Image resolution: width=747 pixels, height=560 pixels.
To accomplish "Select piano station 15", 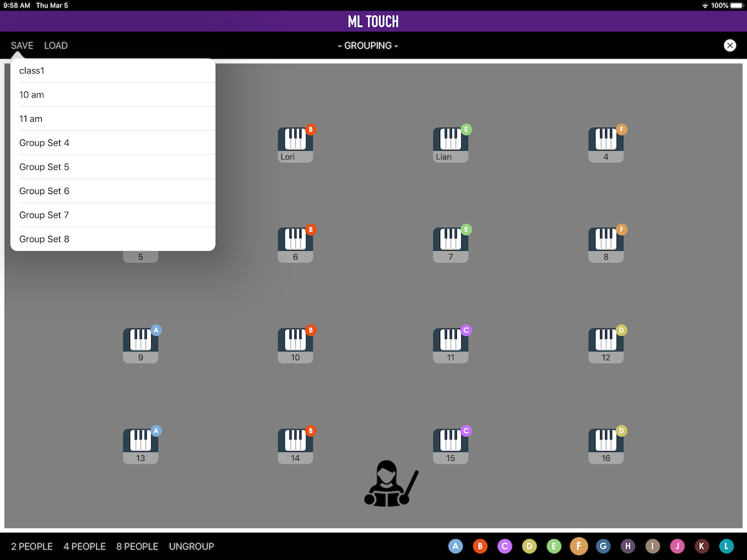I will [451, 446].
